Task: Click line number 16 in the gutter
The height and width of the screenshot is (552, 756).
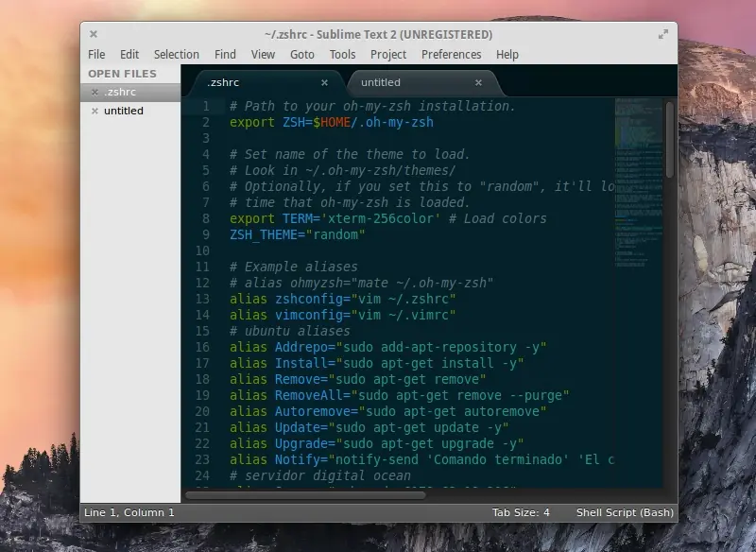Action: (202, 347)
